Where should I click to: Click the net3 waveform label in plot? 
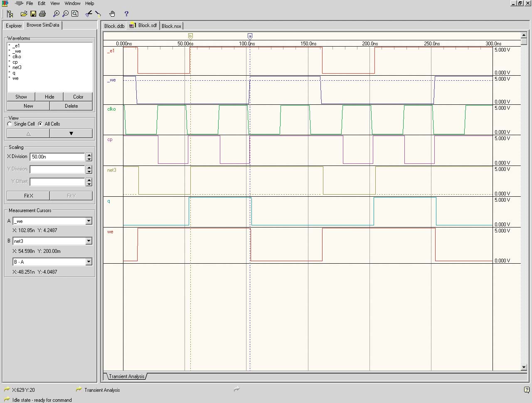tap(112, 170)
